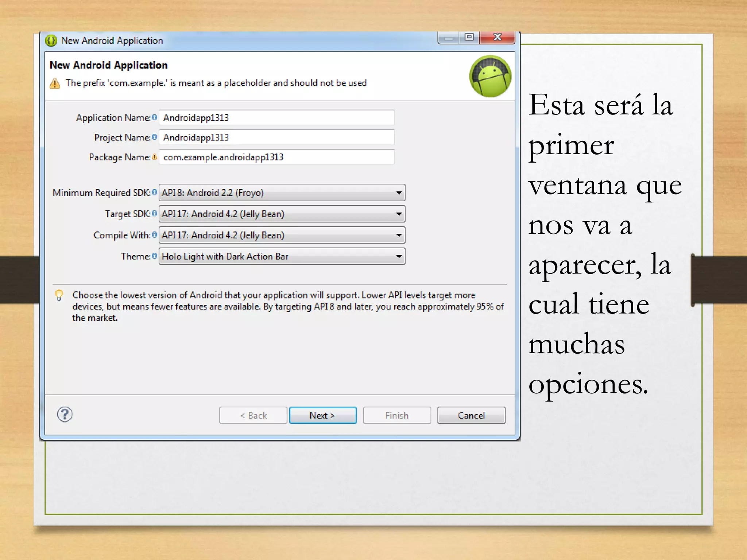The image size is (747, 560).
Task: Click in the Package Name field
Action: pyautogui.click(x=276, y=157)
